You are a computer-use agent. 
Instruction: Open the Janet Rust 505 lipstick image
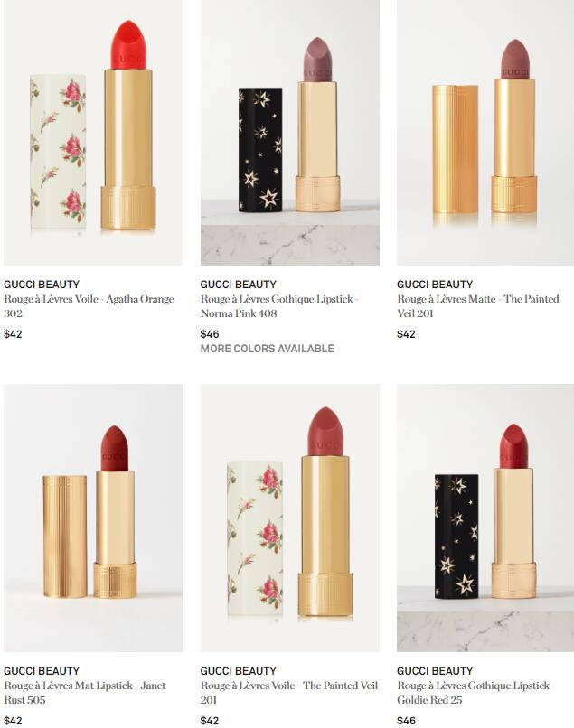pos(93,518)
